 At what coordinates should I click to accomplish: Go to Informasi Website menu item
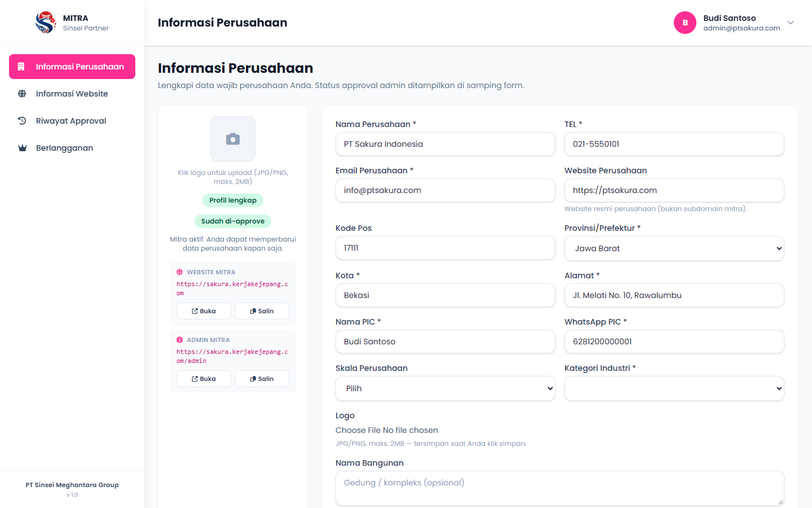(x=72, y=94)
